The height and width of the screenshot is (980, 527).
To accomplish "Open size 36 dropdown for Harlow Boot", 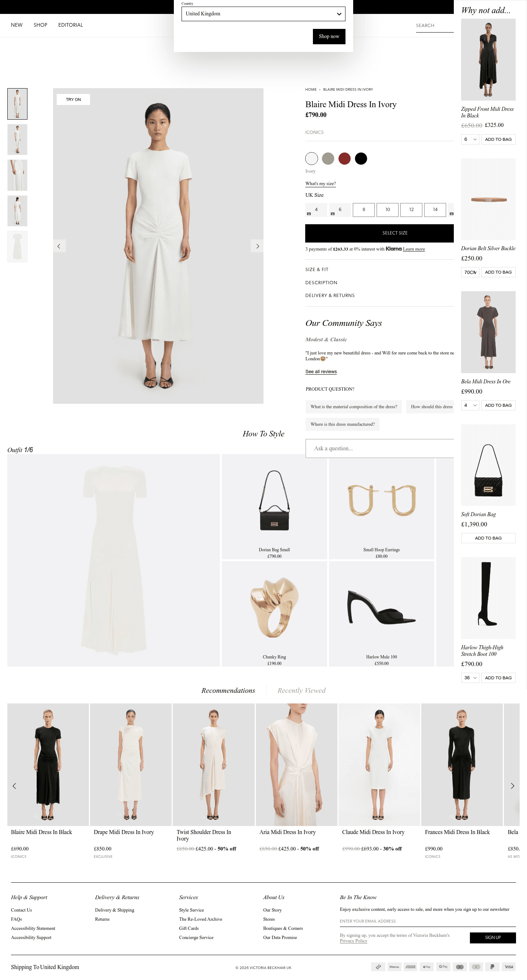I will 470,677.
